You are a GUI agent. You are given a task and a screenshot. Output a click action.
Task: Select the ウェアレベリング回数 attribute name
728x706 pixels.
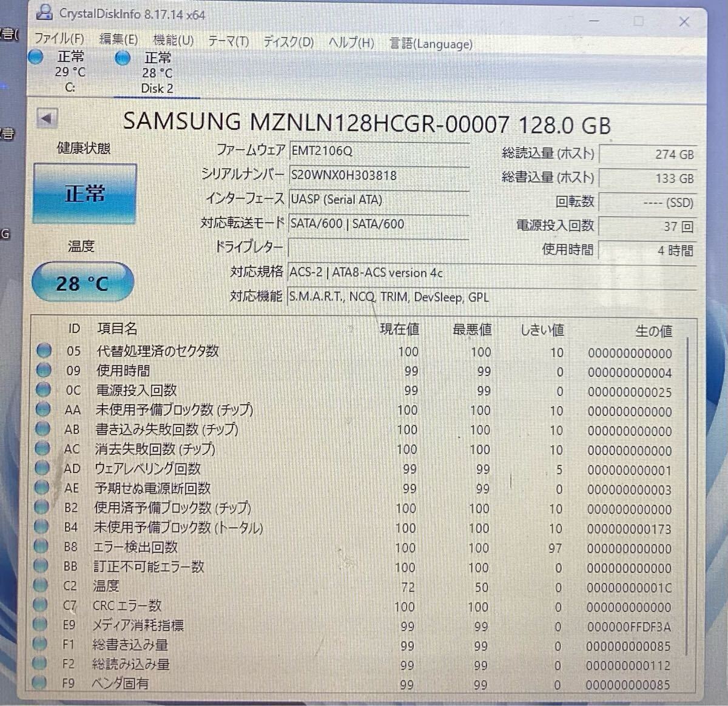tap(147, 468)
